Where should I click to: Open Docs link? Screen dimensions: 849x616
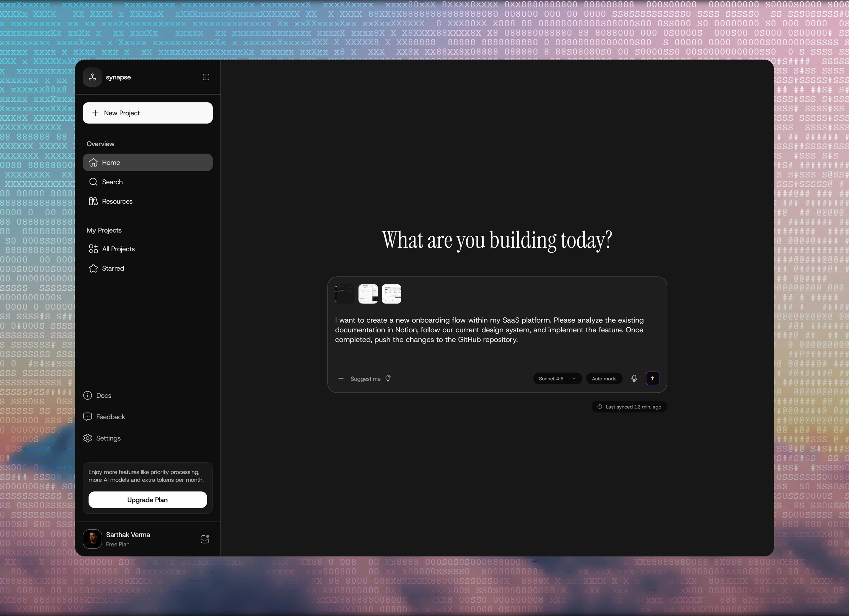click(x=97, y=396)
